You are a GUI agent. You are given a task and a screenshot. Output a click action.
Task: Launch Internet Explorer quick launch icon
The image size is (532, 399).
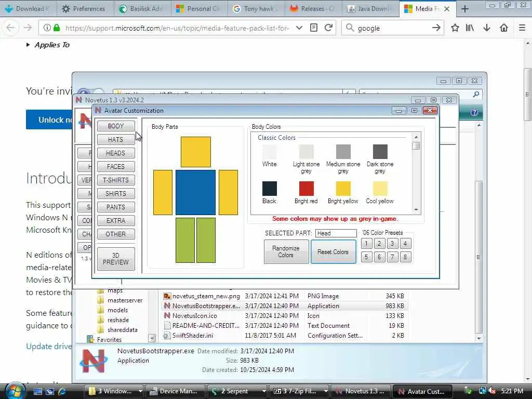point(62,391)
